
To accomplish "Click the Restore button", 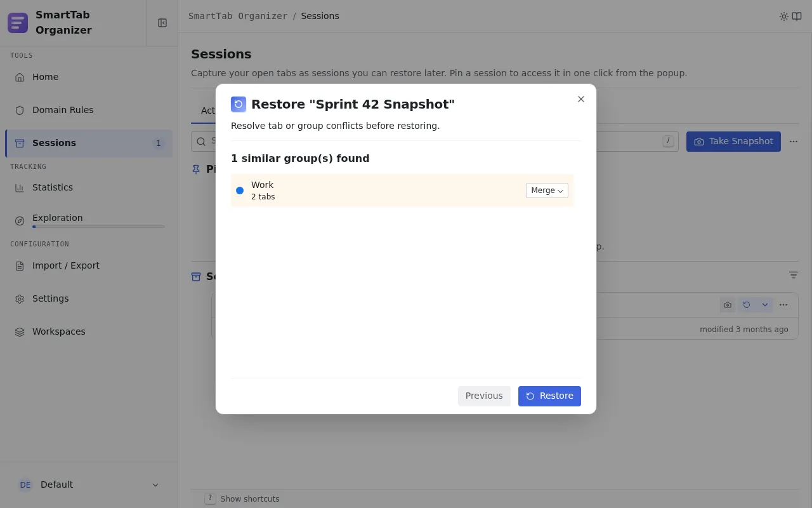I will 549,396.
